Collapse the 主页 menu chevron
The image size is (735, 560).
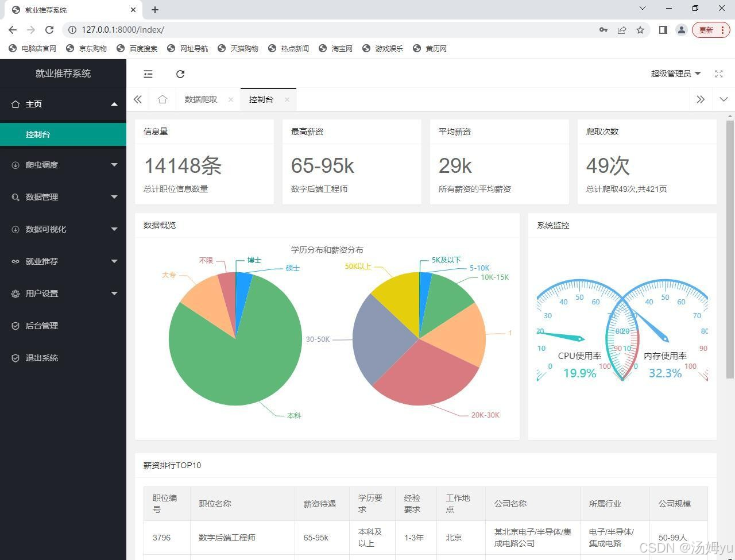coord(114,104)
